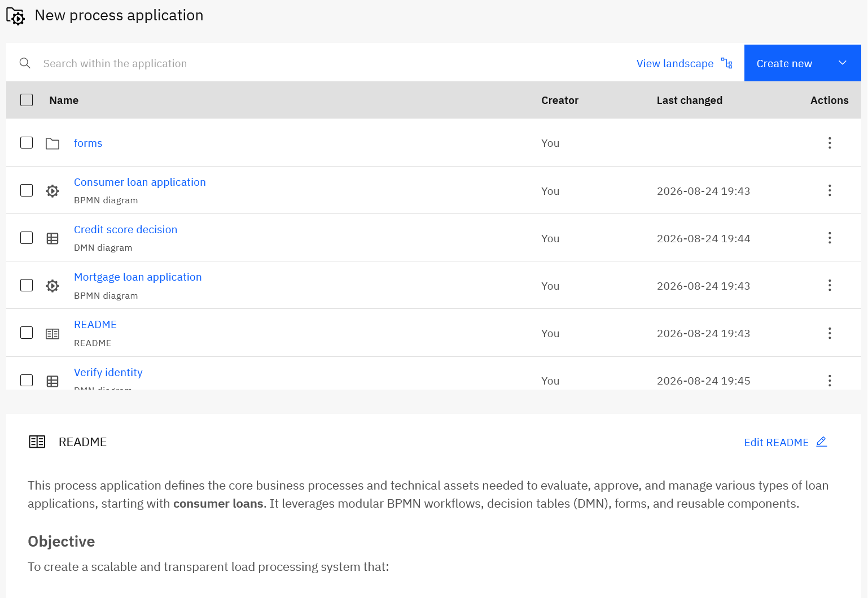This screenshot has height=598, width=868.
Task: Click New process application title
Action: coord(119,15)
